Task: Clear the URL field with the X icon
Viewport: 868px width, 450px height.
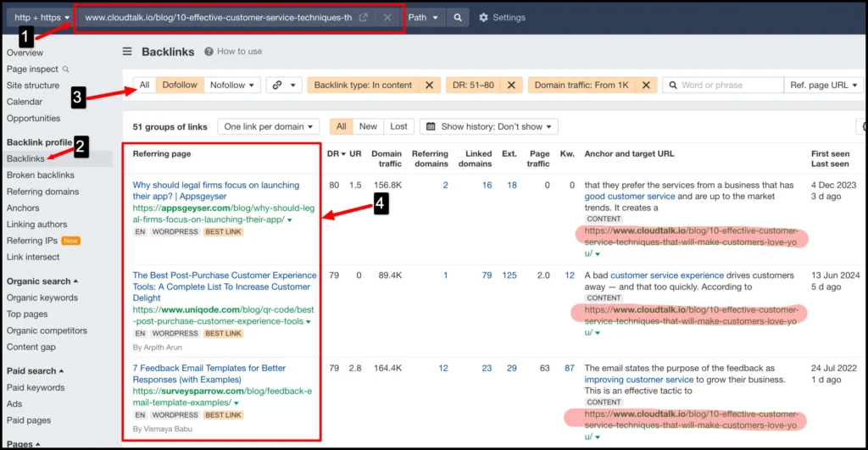Action: coord(387,17)
